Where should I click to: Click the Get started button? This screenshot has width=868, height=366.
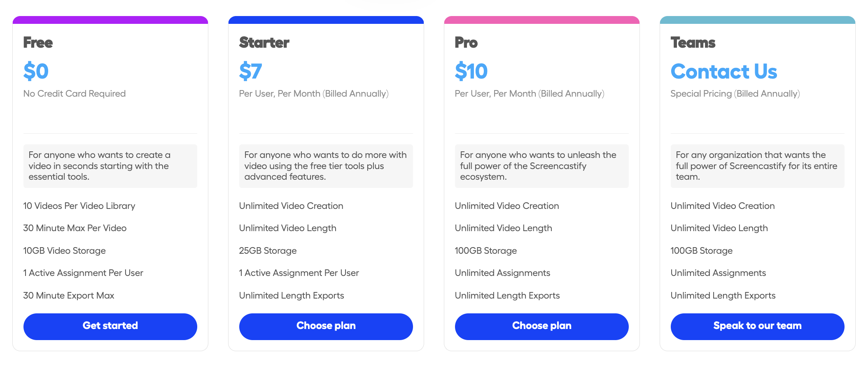click(110, 327)
